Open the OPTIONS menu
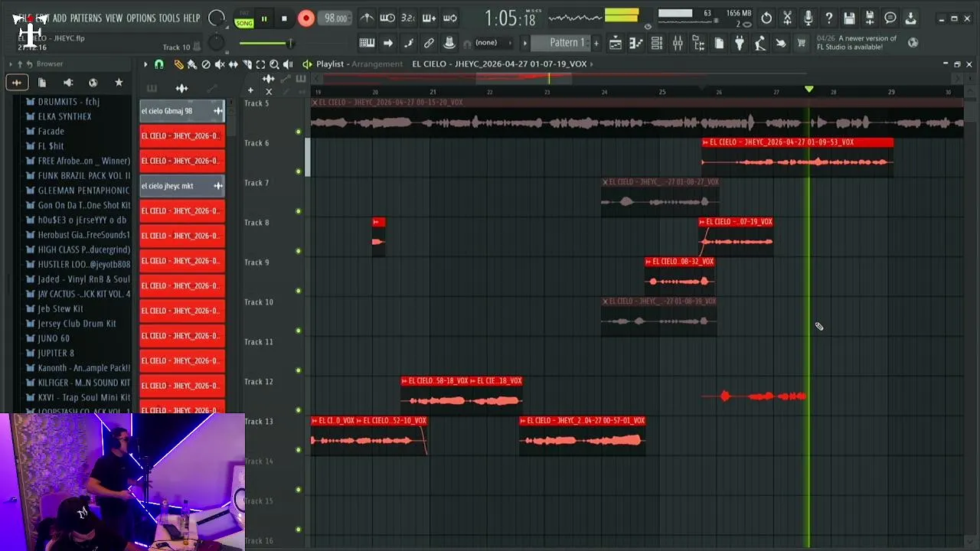Image resolution: width=980 pixels, height=551 pixels. [x=141, y=18]
